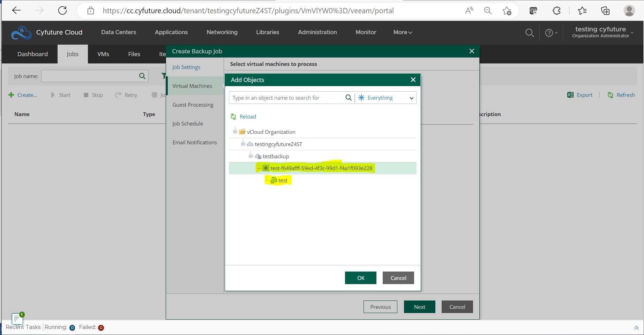Collapse testingcyfutureZ4ST tree node
The width and height of the screenshot is (644, 335).
(x=243, y=144)
